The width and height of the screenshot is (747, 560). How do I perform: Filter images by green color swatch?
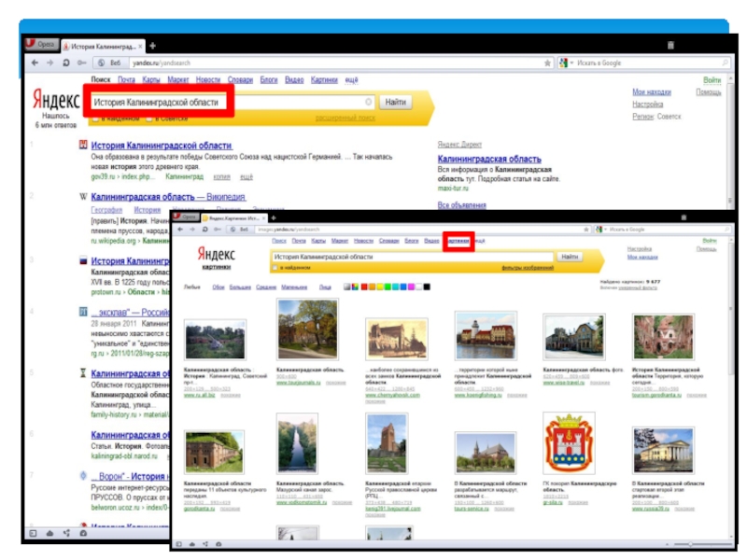[388, 287]
